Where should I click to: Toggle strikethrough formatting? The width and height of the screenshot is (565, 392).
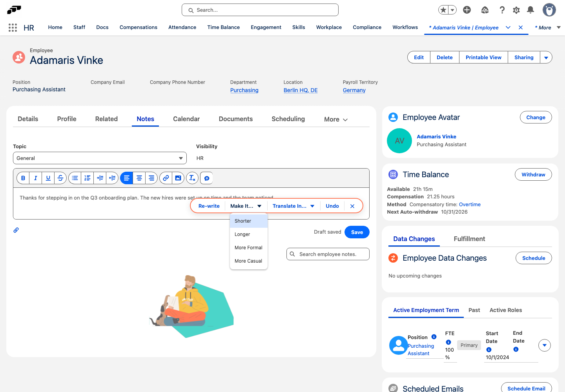[60, 178]
